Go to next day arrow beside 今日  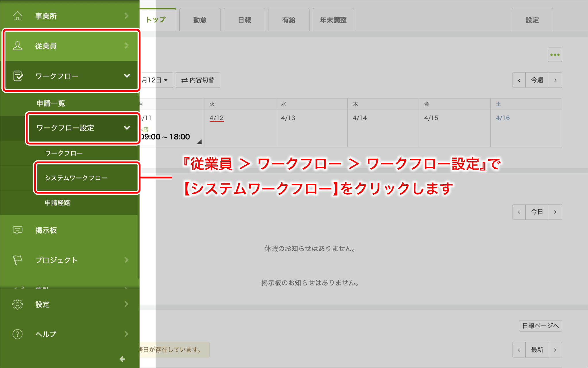[555, 212]
